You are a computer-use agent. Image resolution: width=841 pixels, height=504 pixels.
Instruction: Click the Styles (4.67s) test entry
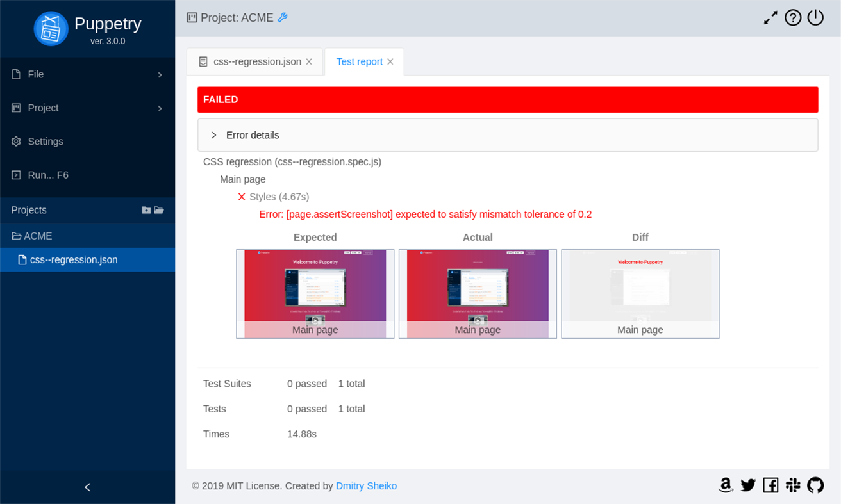279,197
